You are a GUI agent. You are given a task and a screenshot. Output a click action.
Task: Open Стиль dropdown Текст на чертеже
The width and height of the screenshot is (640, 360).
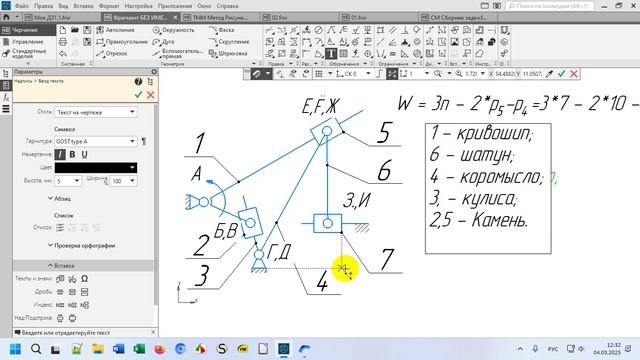[96, 112]
